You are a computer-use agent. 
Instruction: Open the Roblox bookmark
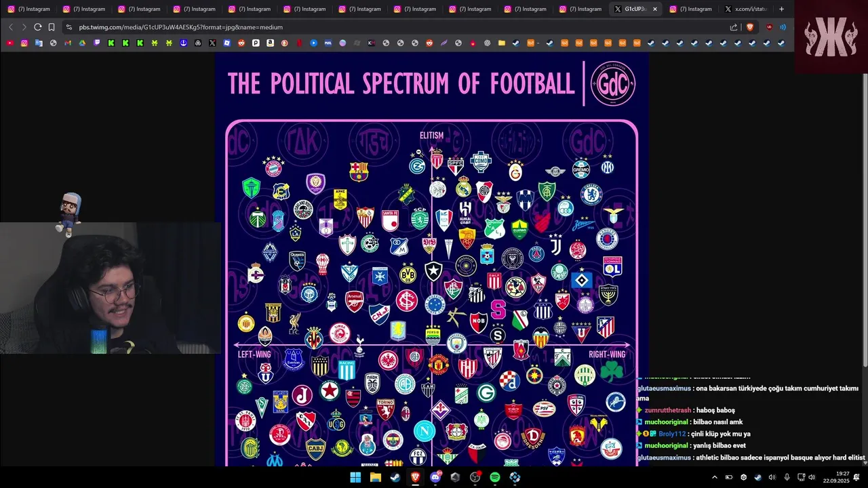pos(226,43)
